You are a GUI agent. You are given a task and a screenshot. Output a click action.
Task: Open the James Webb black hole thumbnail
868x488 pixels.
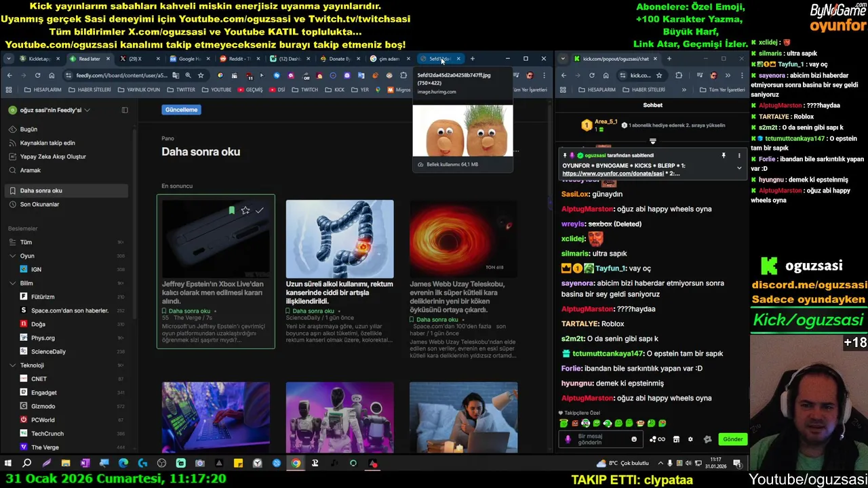tap(464, 239)
